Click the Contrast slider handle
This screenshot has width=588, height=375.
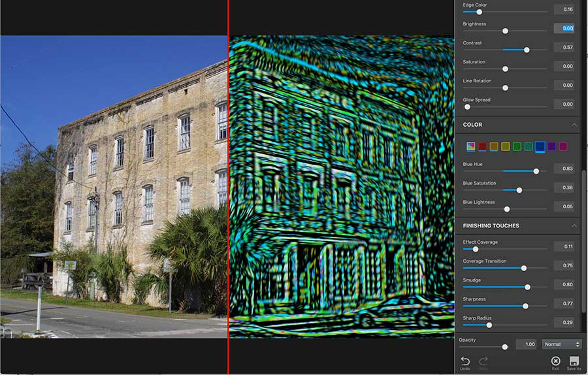(527, 50)
